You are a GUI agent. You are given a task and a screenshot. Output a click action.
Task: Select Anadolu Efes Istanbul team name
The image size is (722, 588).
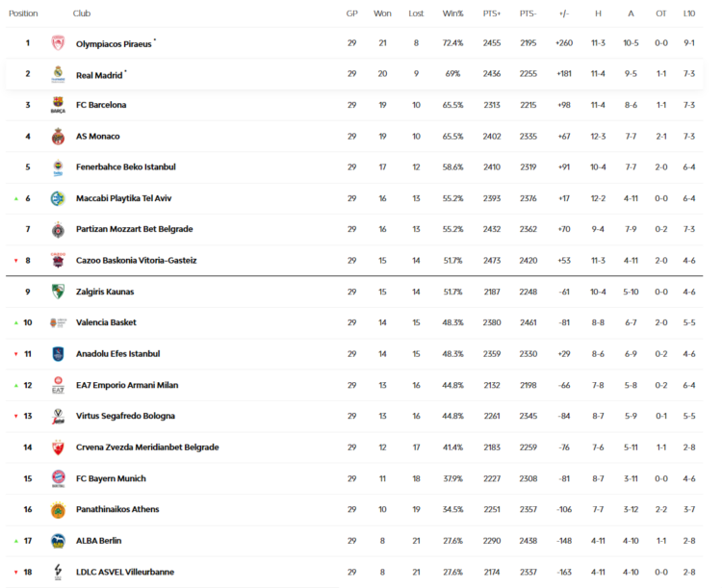(x=117, y=353)
